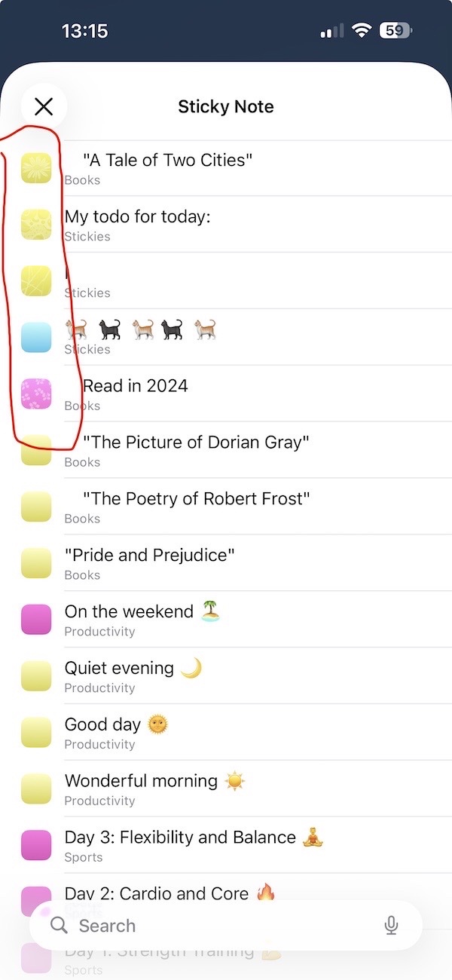Image resolution: width=452 pixels, height=980 pixels.
Task: Tap the yellow icon next to "Pride and Prejudice"
Action: (36, 563)
